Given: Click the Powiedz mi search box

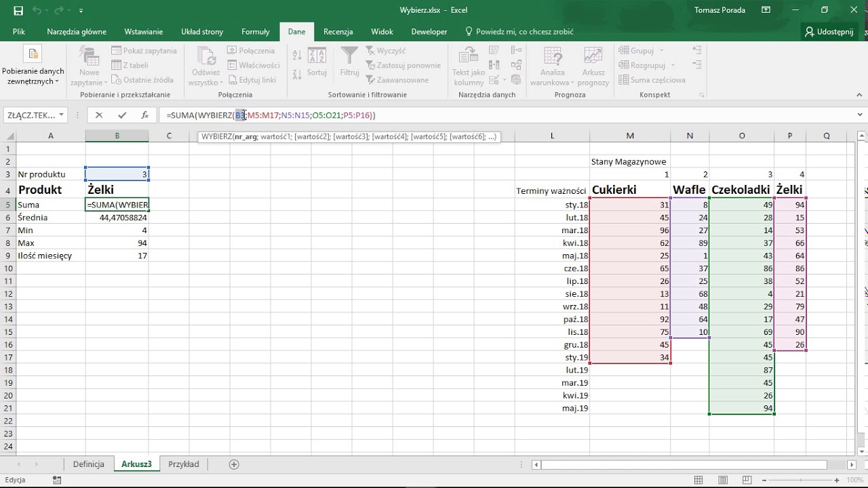Looking at the screenshot, I should pyautogui.click(x=519, y=31).
